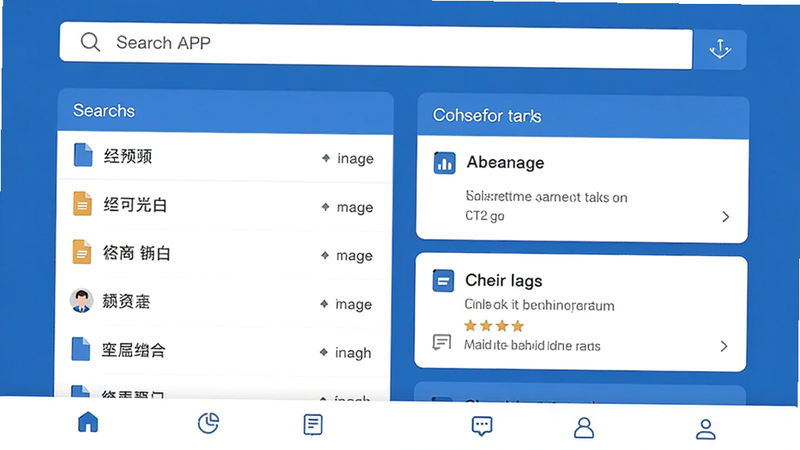This screenshot has width=800, height=450.
Task: Open the chat messages tab in bottom bar
Action: coord(482,426)
